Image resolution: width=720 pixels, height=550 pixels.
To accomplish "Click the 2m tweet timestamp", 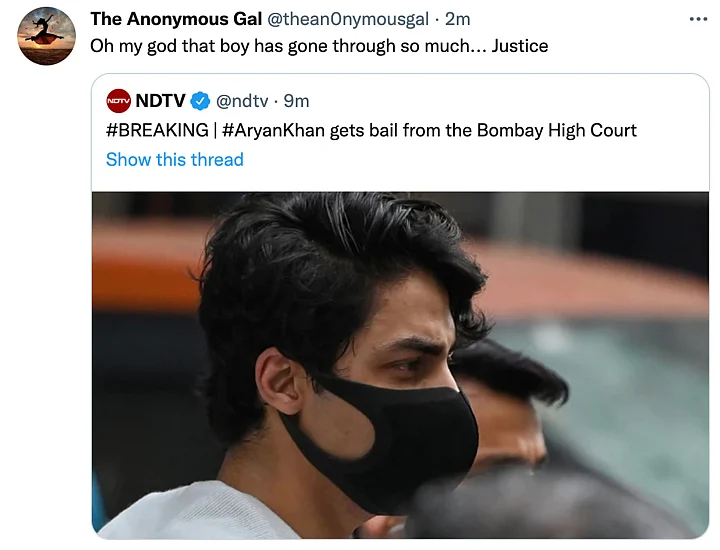I will (x=458, y=19).
